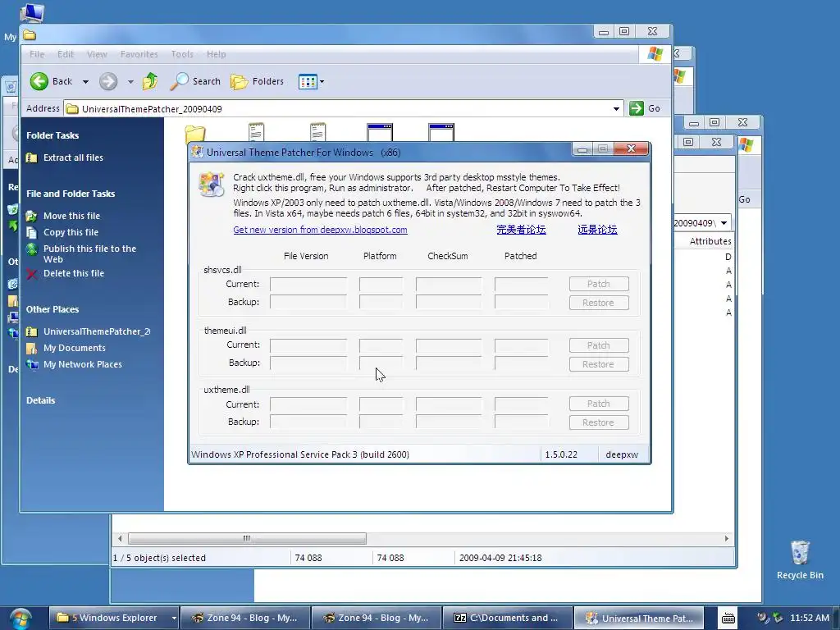Click Restore button for themeui.dll

click(x=598, y=364)
